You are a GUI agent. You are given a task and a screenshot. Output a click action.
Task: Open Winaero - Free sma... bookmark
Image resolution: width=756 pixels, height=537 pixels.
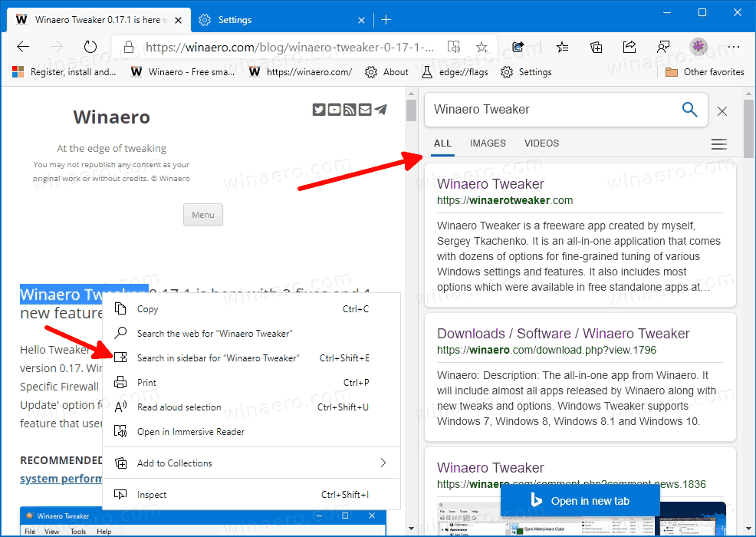[x=182, y=72]
